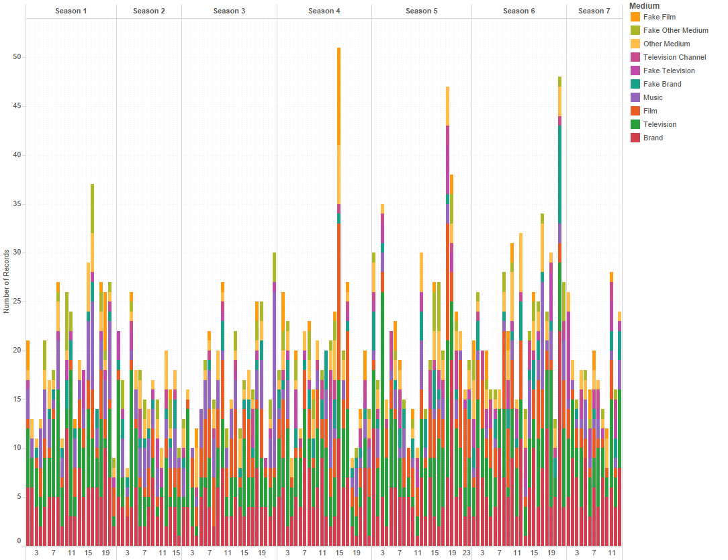Click the 'Number of Records' axis title
This screenshot has height=560, width=728.
pyautogui.click(x=7, y=281)
